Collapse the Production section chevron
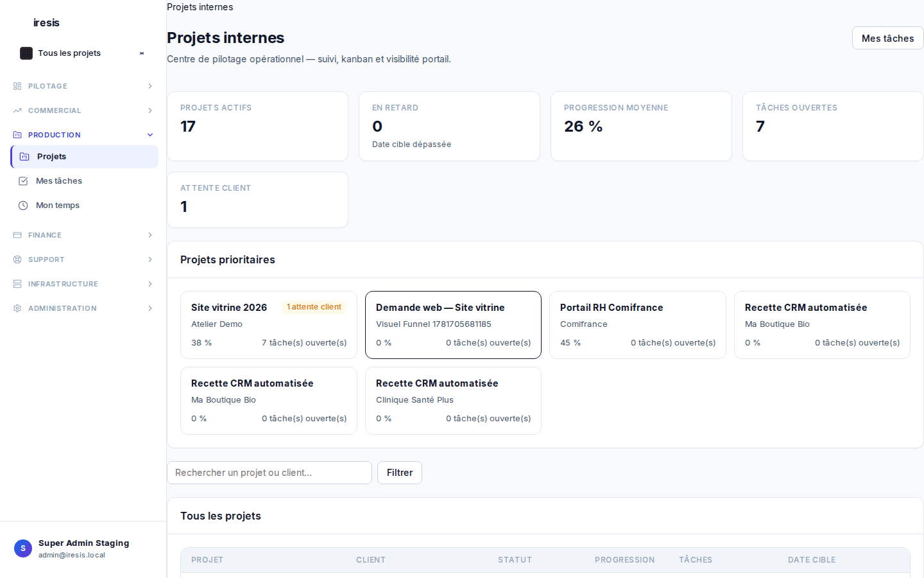This screenshot has width=924, height=578. 150,135
